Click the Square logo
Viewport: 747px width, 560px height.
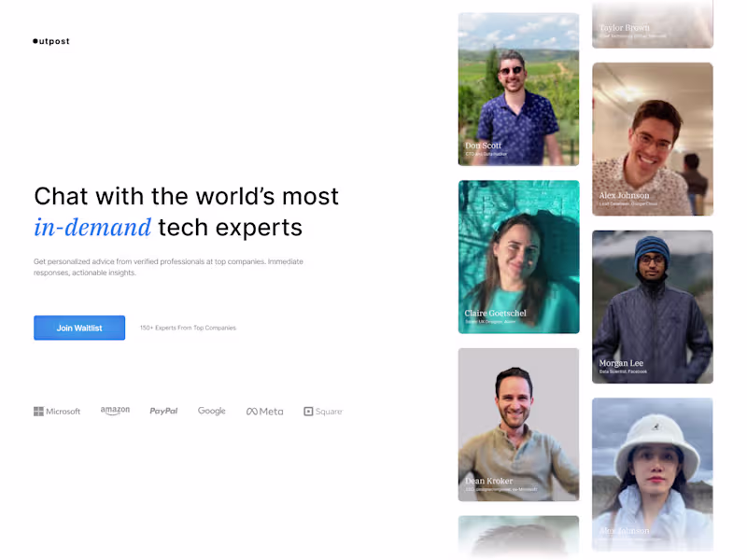tap(323, 412)
